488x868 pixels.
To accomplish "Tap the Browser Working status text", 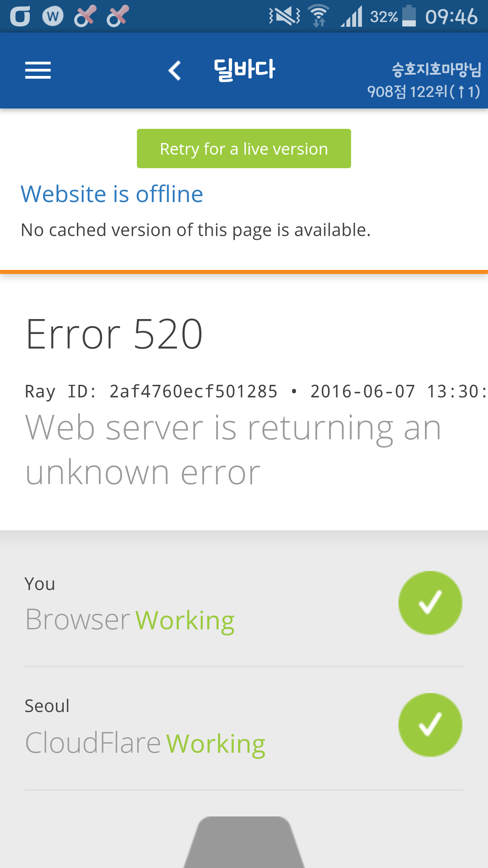I will click(130, 620).
